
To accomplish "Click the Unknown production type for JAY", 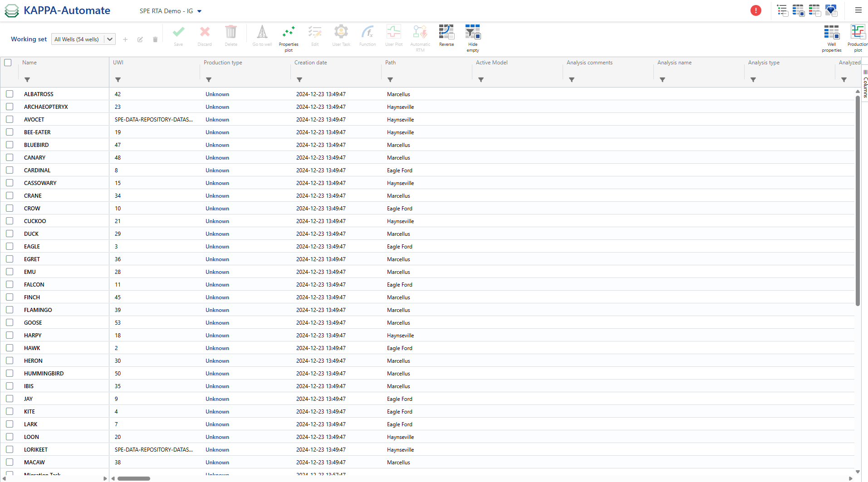I will pos(217,399).
